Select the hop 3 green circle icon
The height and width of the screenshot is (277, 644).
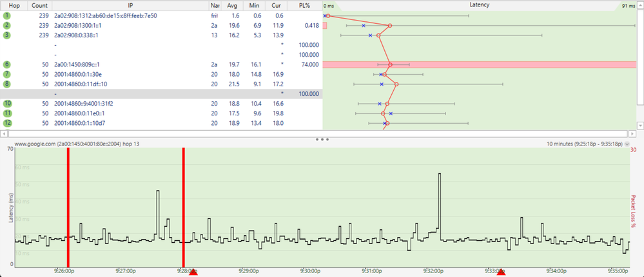[7, 35]
